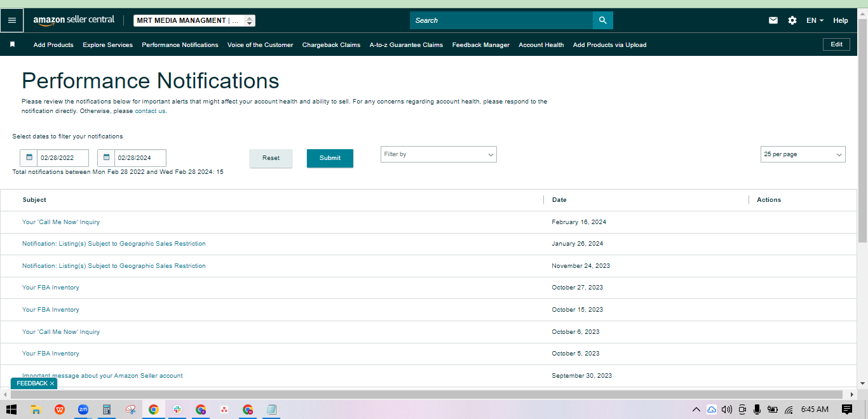Click the vertical scrollbar thumb
The image size is (868, 419).
862,130
